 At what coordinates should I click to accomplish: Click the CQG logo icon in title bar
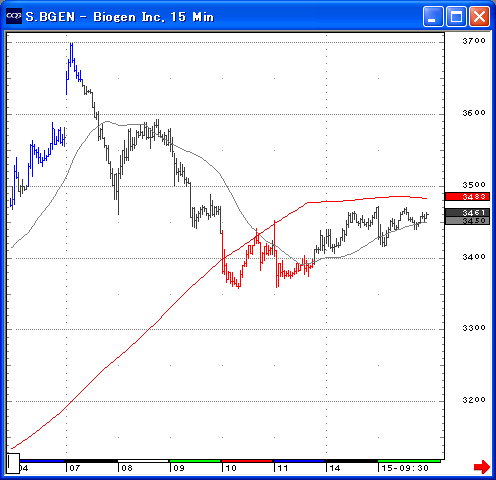14,16
